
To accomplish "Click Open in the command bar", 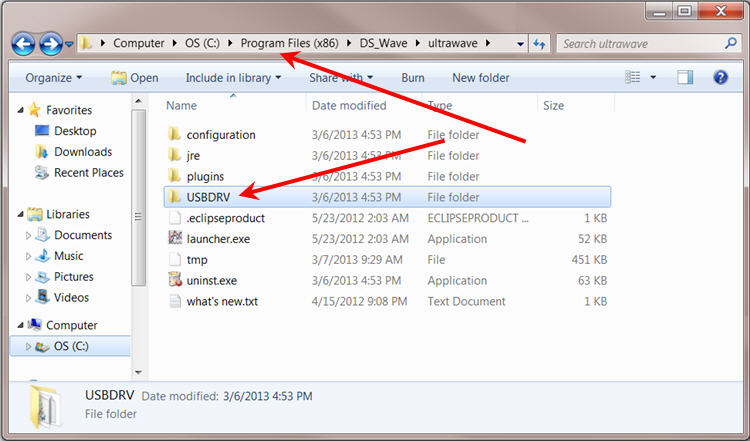I will tap(134, 77).
